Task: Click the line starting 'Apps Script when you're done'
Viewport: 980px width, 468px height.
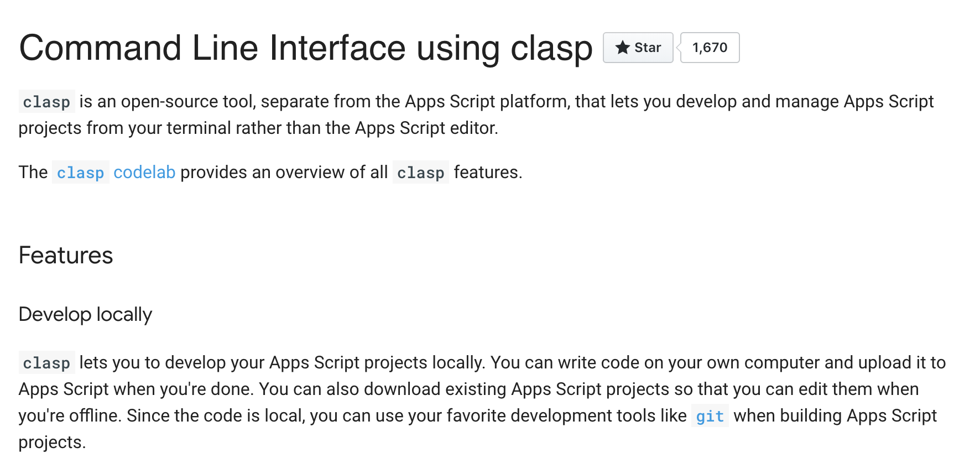Action: (x=468, y=389)
